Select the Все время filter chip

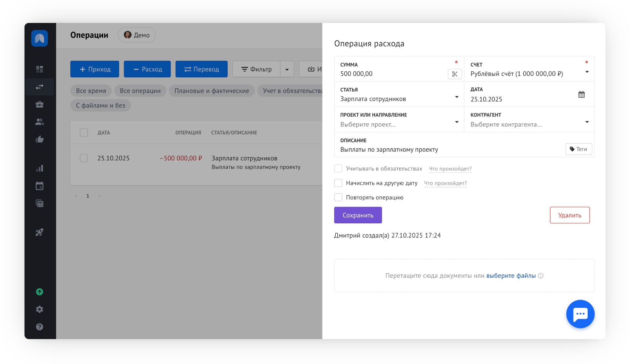tap(91, 91)
